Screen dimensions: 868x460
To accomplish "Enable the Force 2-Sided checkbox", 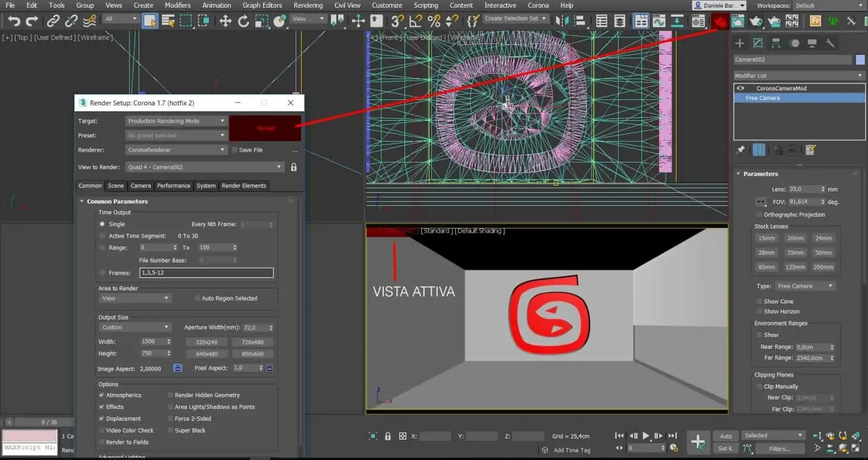I will (171, 418).
